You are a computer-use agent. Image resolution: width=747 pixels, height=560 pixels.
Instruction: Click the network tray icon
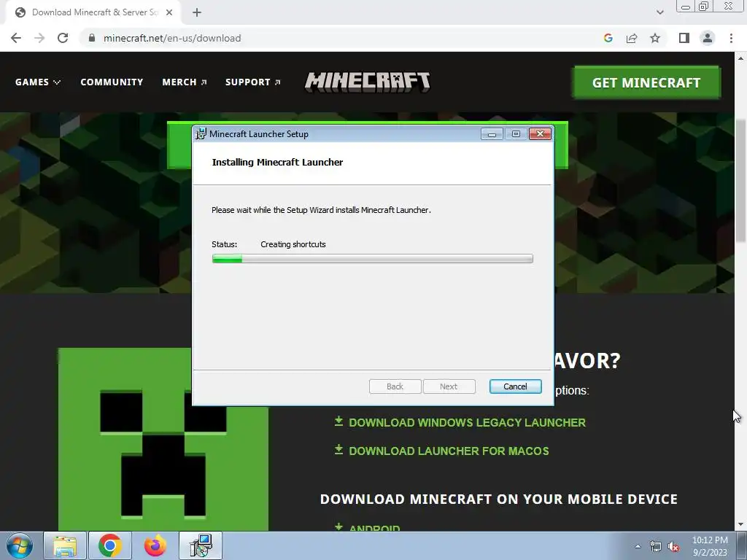pos(656,546)
